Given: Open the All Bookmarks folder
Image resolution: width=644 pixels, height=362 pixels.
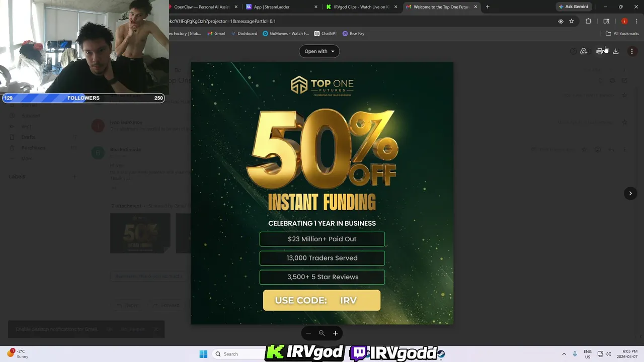Looking at the screenshot, I should (x=622, y=33).
